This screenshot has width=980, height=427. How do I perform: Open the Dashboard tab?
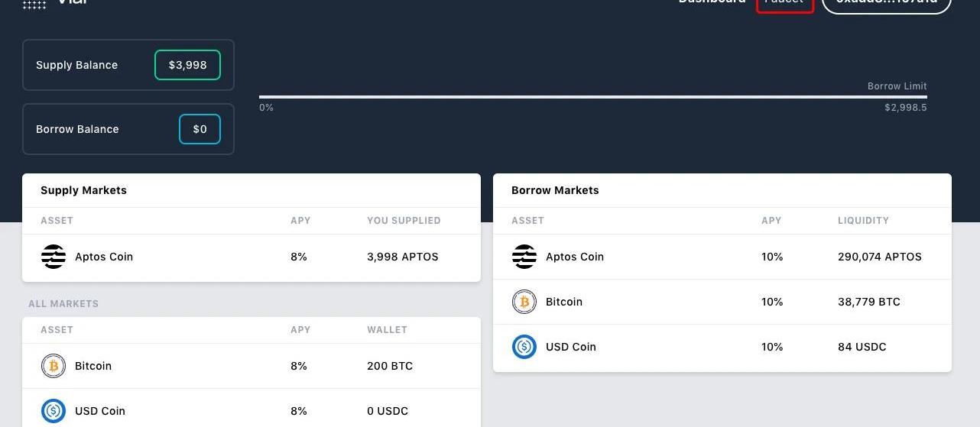pos(712,2)
